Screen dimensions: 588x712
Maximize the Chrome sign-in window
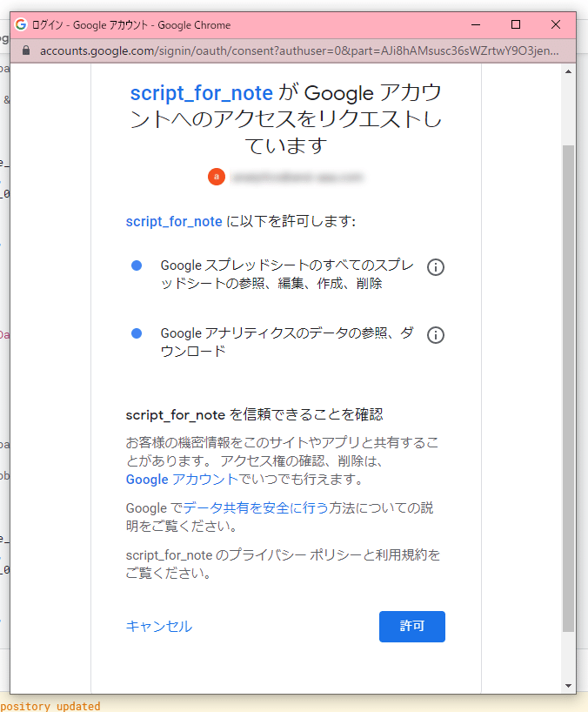(516, 24)
